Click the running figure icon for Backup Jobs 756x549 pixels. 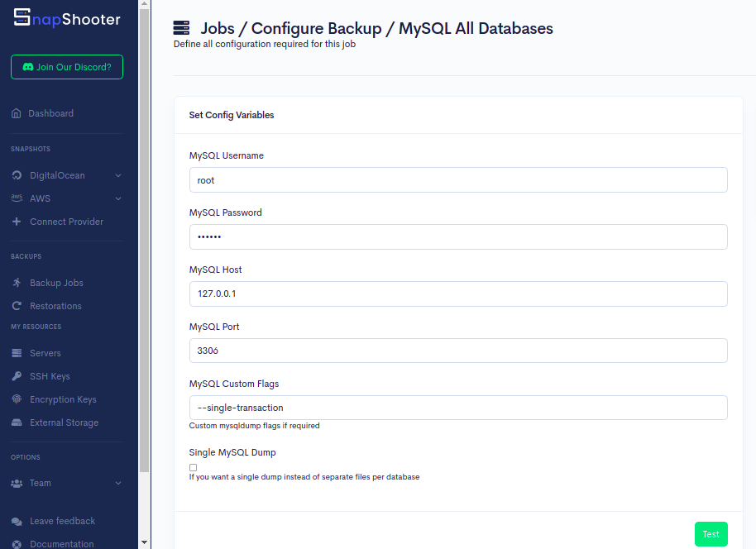(17, 283)
